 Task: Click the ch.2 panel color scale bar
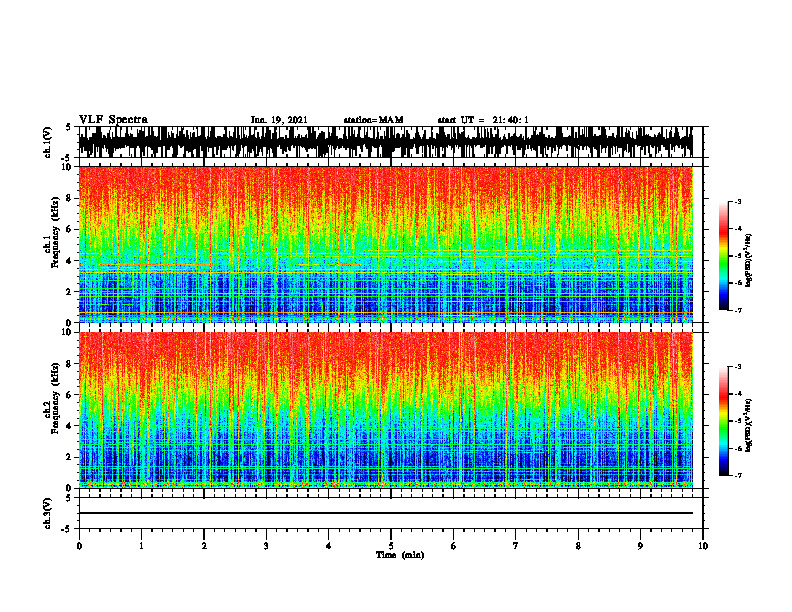(724, 421)
